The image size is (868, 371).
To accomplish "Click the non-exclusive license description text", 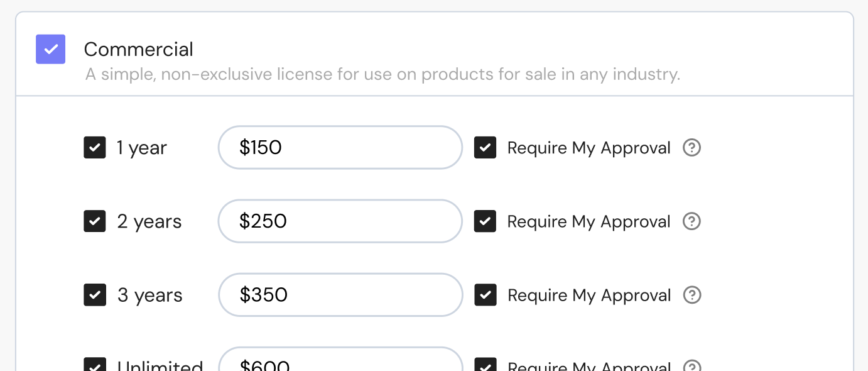I will (x=382, y=75).
